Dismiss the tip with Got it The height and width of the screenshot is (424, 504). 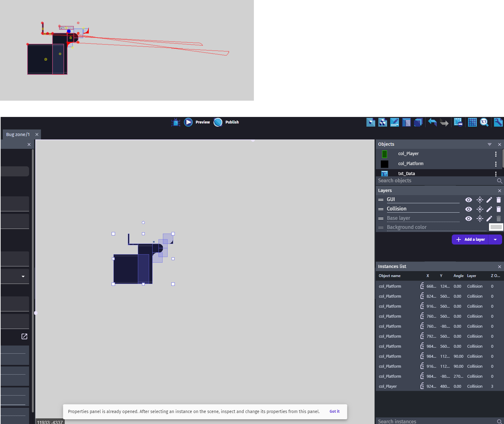[x=334, y=411]
